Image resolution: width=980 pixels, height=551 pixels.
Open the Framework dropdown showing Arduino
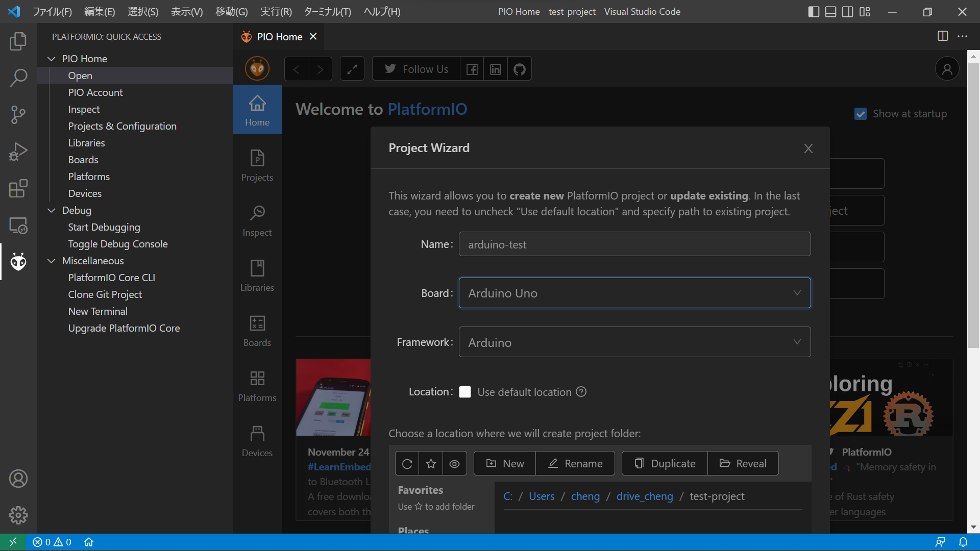(634, 342)
